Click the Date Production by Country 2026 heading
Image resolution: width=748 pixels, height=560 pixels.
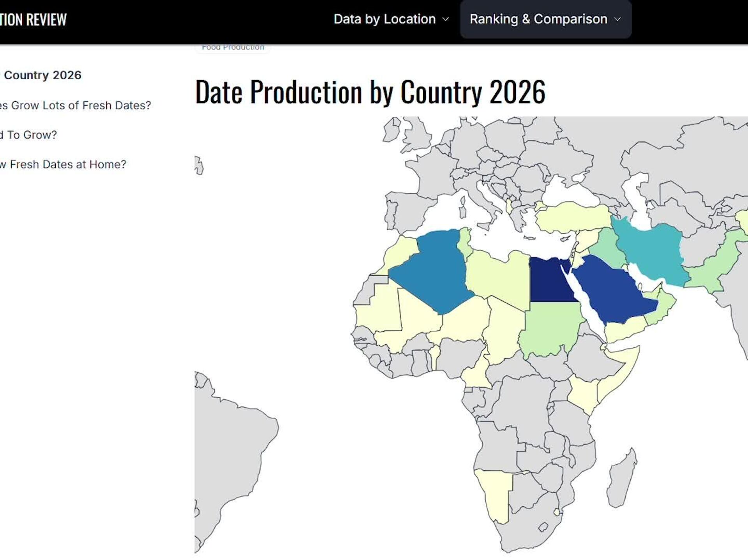click(370, 92)
